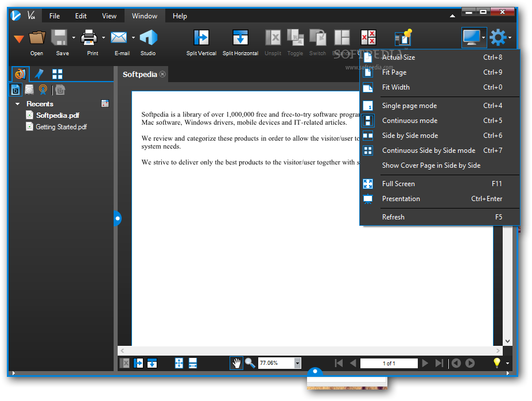The image size is (532, 401).
Task: Click the fit page arrows icon in bottom bar
Action: coord(179,363)
